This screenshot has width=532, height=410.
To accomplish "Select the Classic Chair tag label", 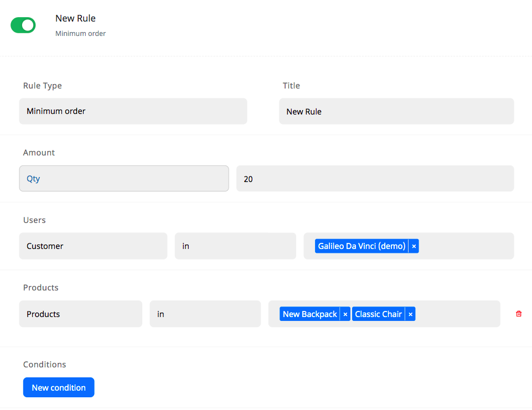I will [x=378, y=314].
